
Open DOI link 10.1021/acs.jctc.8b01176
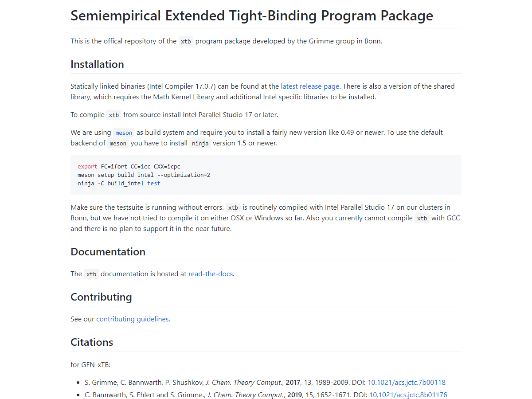tap(408, 395)
